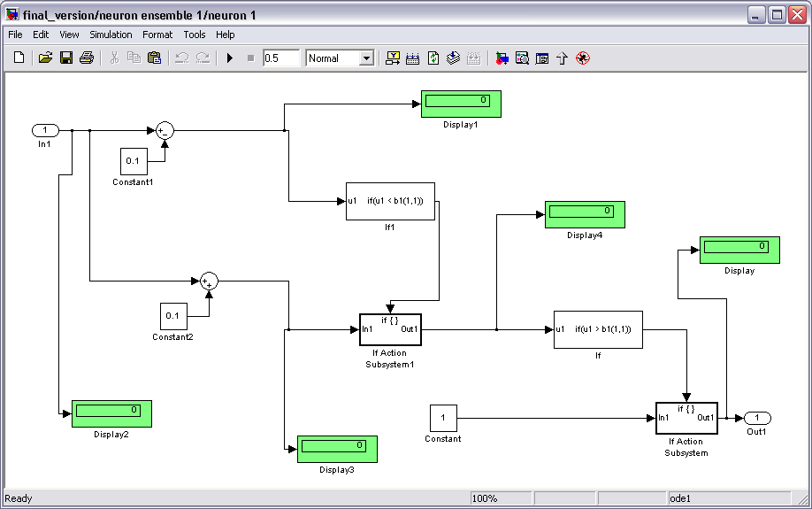Click the Go to parent system arrow
This screenshot has height=509, width=812.
(562, 58)
